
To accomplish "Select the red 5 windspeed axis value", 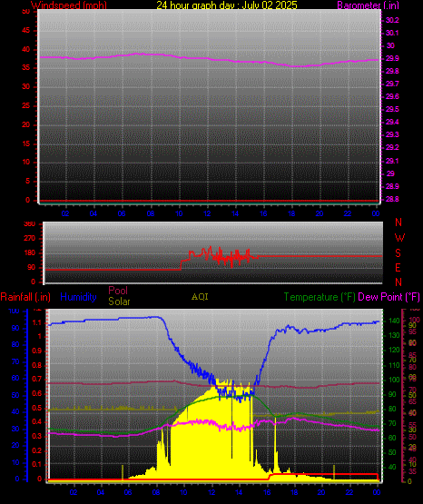I will (x=27, y=181).
